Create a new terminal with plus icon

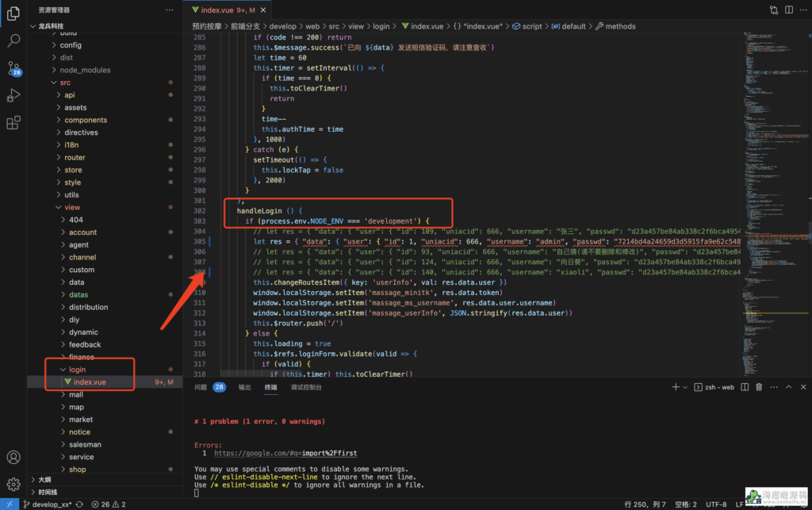[x=676, y=387]
